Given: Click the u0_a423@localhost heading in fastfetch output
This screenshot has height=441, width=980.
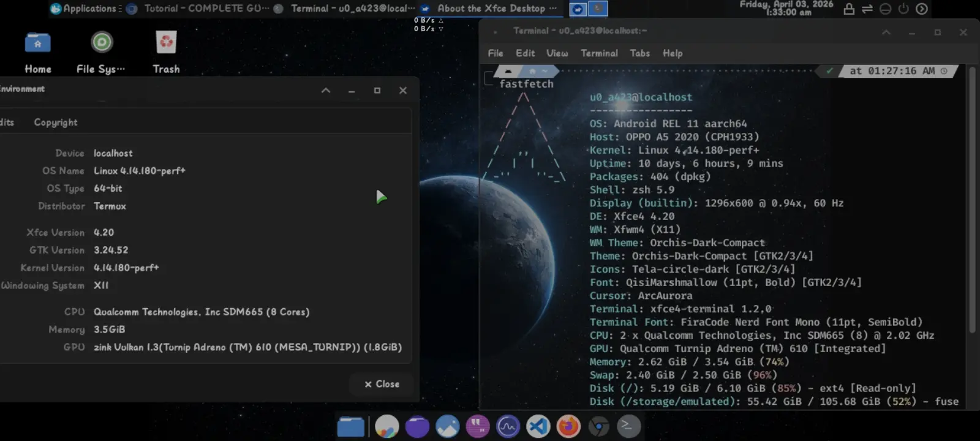Looking at the screenshot, I should (x=641, y=97).
